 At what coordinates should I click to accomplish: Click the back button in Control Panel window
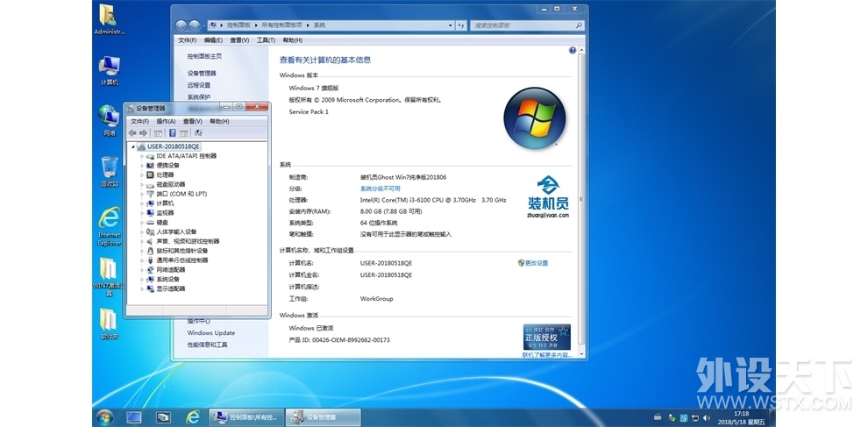tap(181, 25)
